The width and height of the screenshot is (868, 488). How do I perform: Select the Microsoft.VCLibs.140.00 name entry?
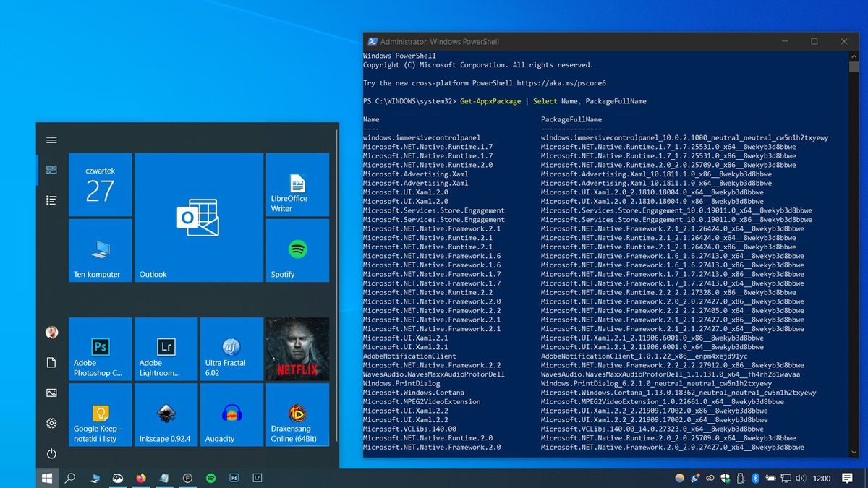tap(409, 429)
